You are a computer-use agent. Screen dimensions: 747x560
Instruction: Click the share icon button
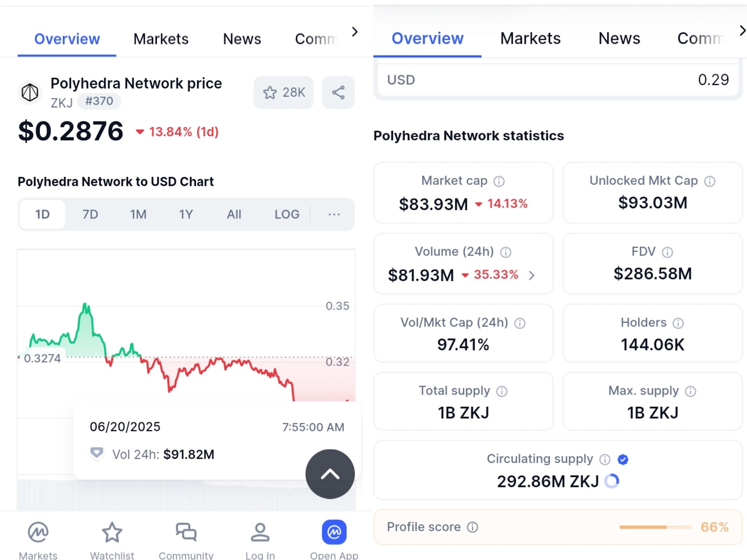tap(338, 92)
